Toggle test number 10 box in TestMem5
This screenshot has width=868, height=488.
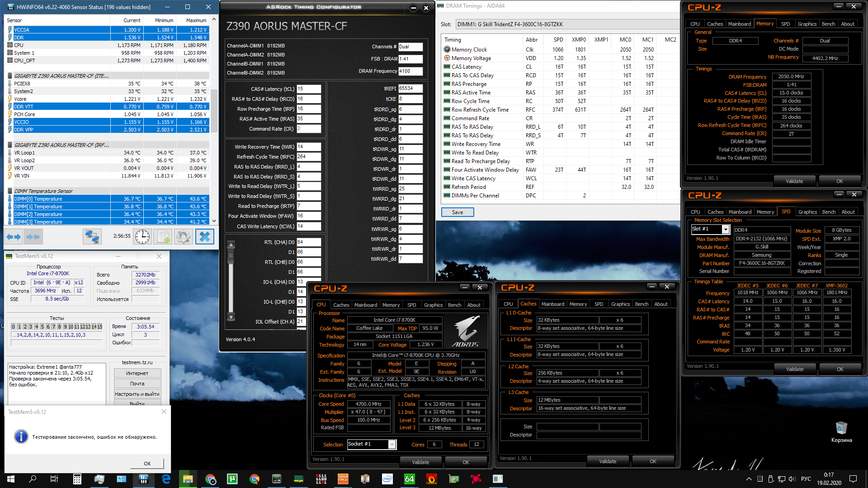coord(71,327)
